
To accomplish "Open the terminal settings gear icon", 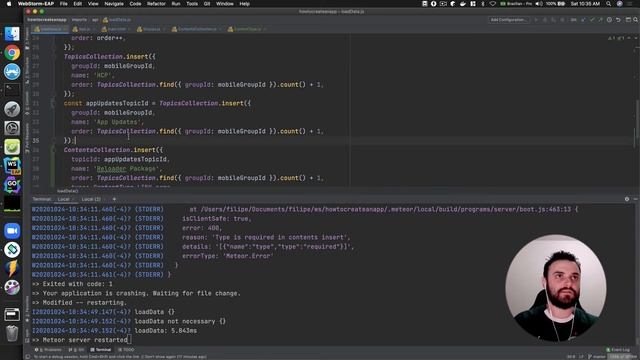I will [627, 199].
